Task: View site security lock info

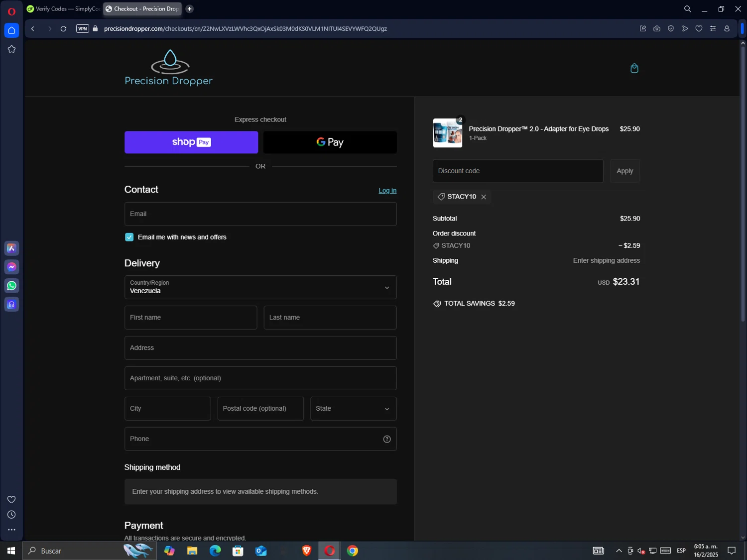Action: [95, 29]
